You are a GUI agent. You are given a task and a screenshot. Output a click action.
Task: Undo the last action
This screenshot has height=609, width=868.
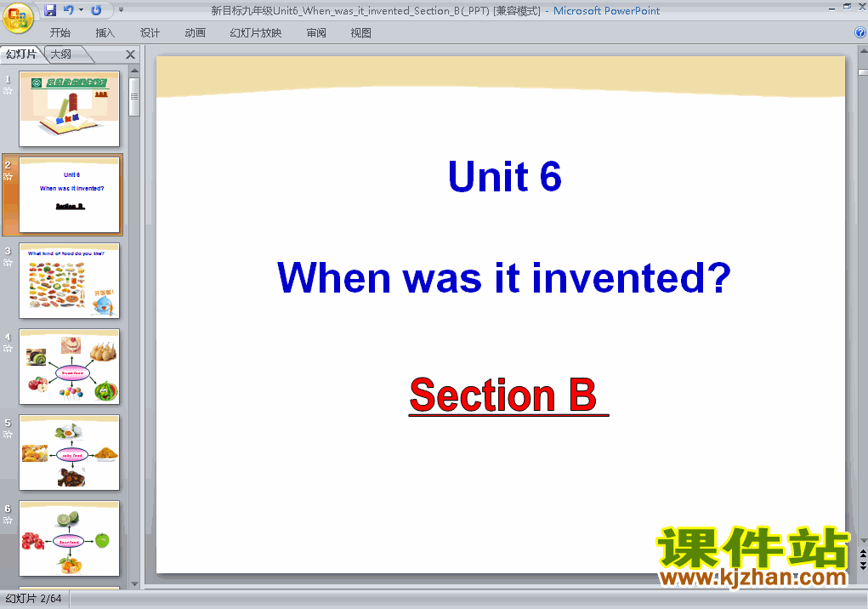pyautogui.click(x=68, y=10)
